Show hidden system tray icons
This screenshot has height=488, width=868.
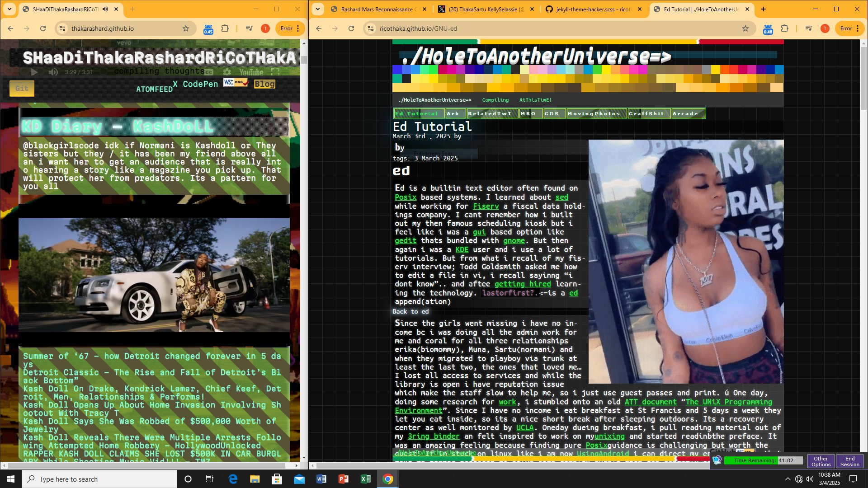click(x=788, y=479)
